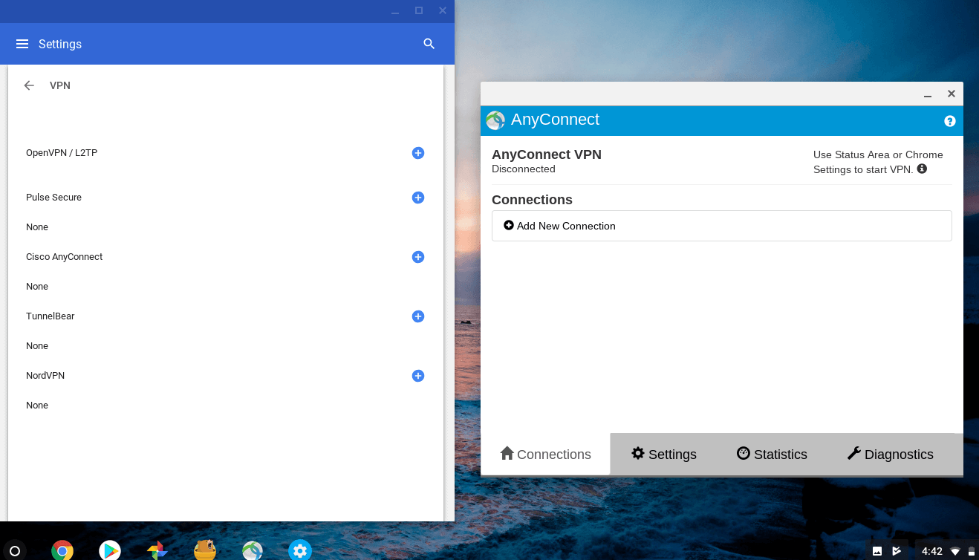Close the AnyConnect window

[x=951, y=94]
